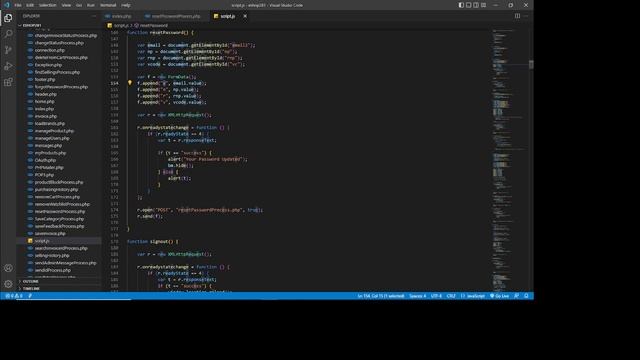
Task: Click the CRLF end-of-line selector
Action: 451,296
